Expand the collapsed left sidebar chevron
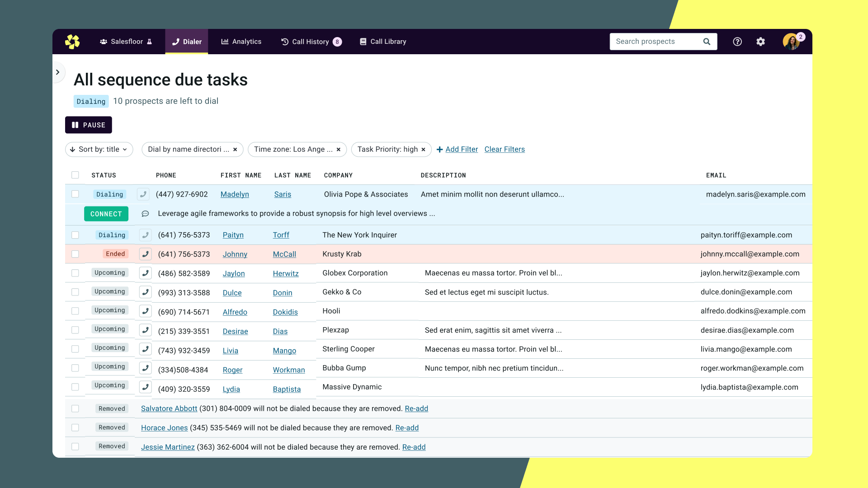The width and height of the screenshot is (868, 488). [x=58, y=72]
